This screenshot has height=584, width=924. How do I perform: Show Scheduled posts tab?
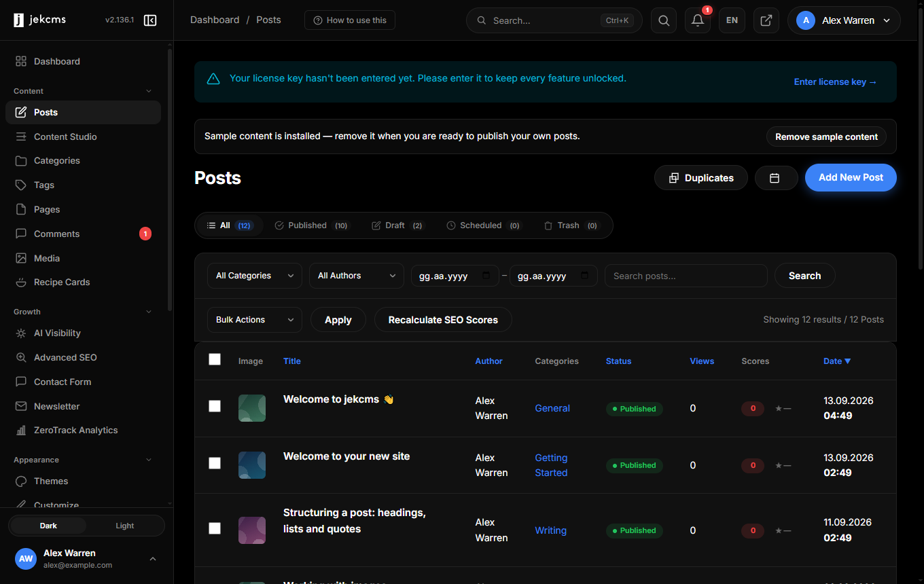tap(484, 225)
